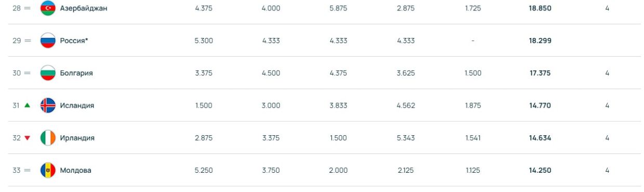The width and height of the screenshot is (644, 192).
Task: Open the Россия* country link
Action: tap(74, 41)
